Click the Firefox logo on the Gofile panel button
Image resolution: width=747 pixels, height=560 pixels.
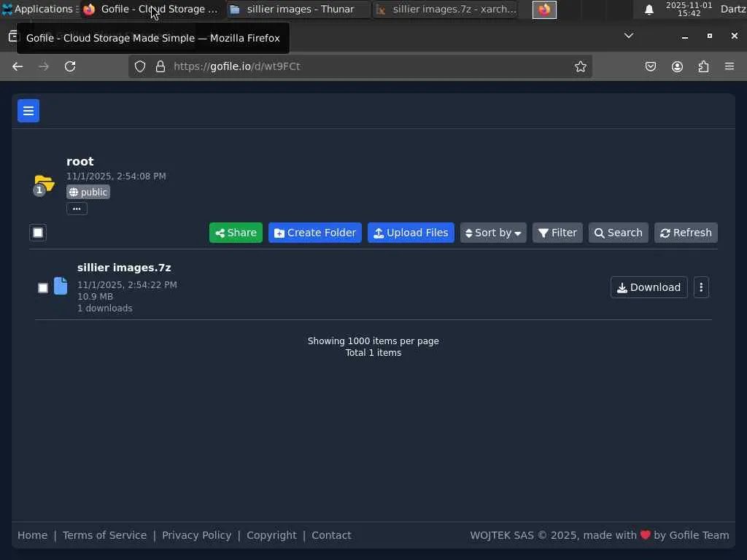pyautogui.click(x=89, y=9)
